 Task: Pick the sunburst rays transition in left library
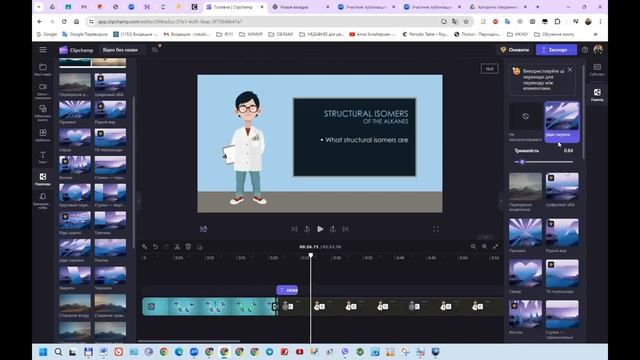pyautogui.click(x=75, y=110)
